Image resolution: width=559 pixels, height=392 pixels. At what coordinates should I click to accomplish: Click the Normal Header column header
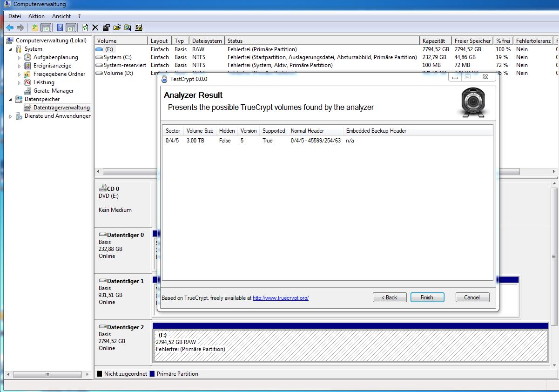(315, 131)
